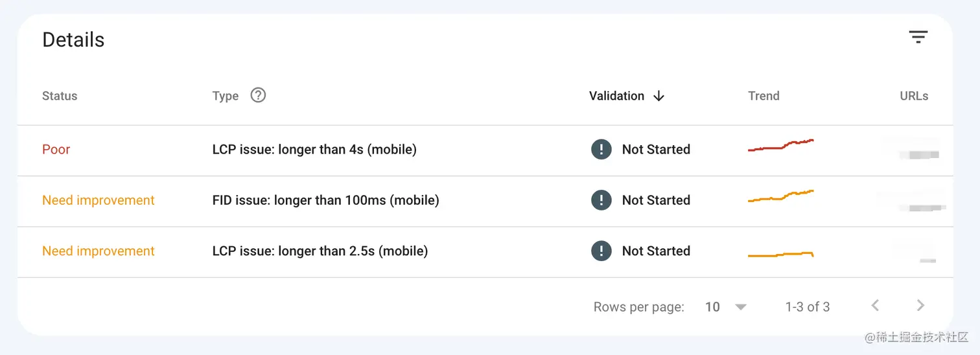
Task: Click the red trend sparkline of Poor row
Action: [x=780, y=145]
